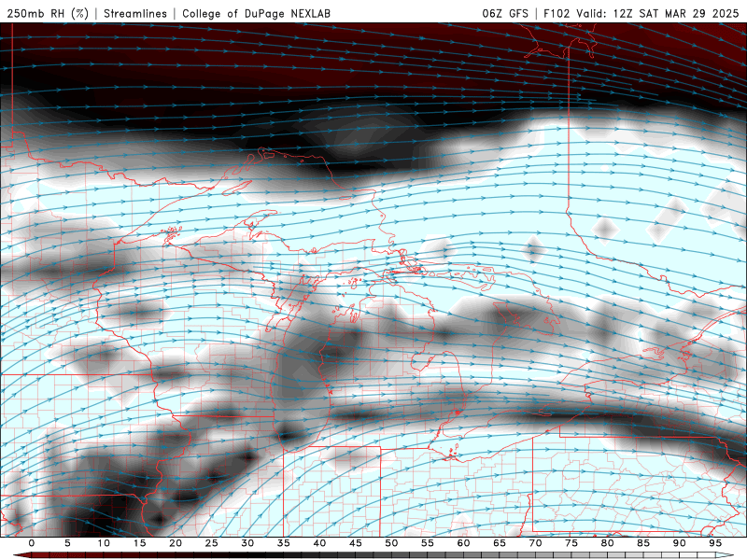The height and width of the screenshot is (560, 747).
Task: Select the colorbar label "80"
Action: pyautogui.click(x=608, y=543)
